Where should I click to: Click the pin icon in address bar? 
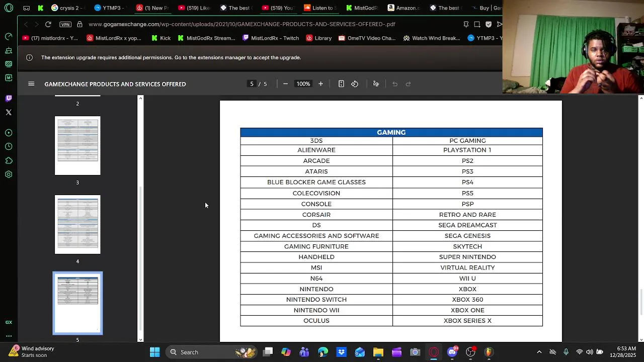tap(466, 24)
